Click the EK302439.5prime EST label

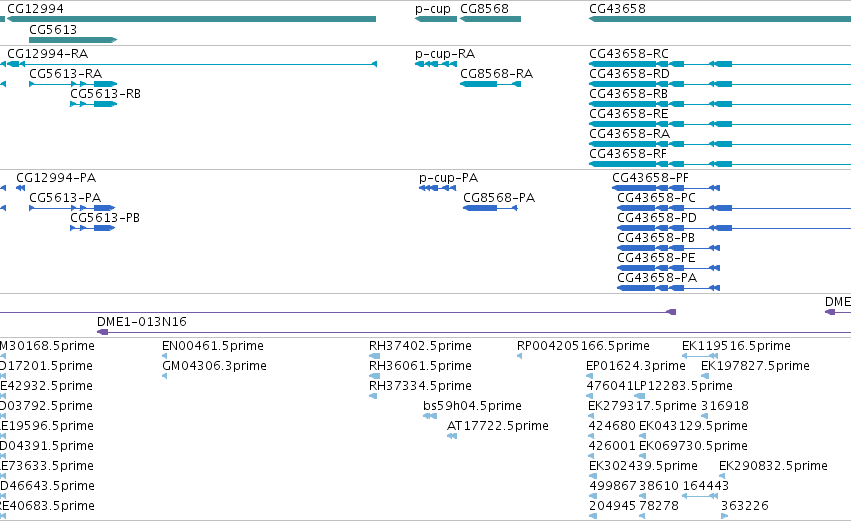click(643, 467)
